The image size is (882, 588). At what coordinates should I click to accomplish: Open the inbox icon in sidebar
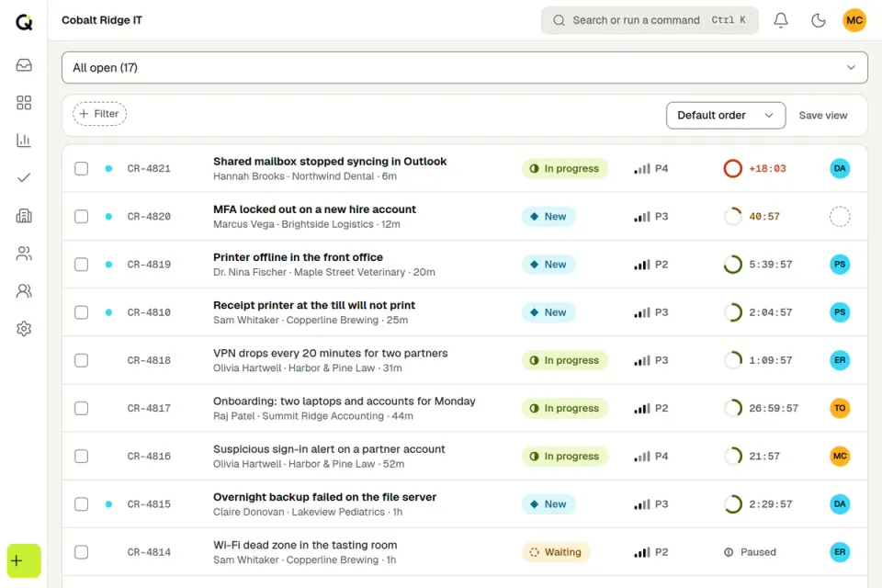[24, 65]
